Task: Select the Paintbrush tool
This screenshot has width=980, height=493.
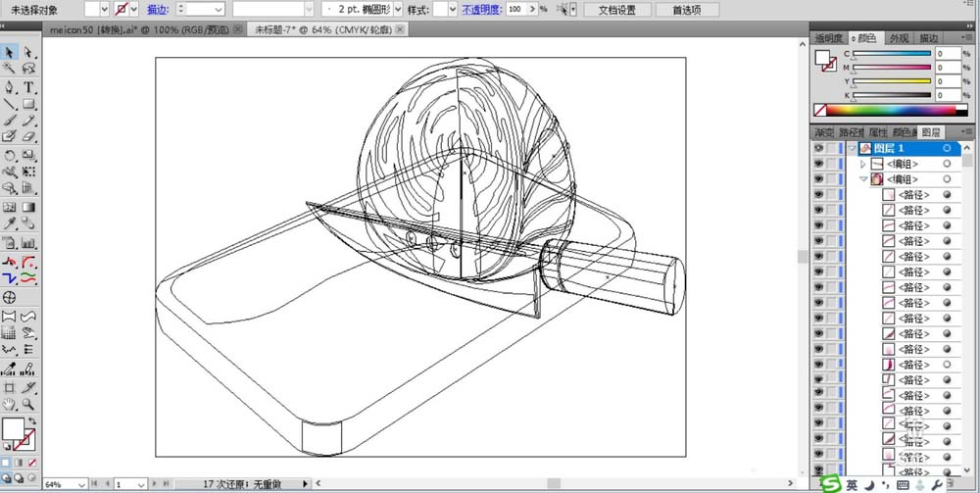Action: coord(10,120)
